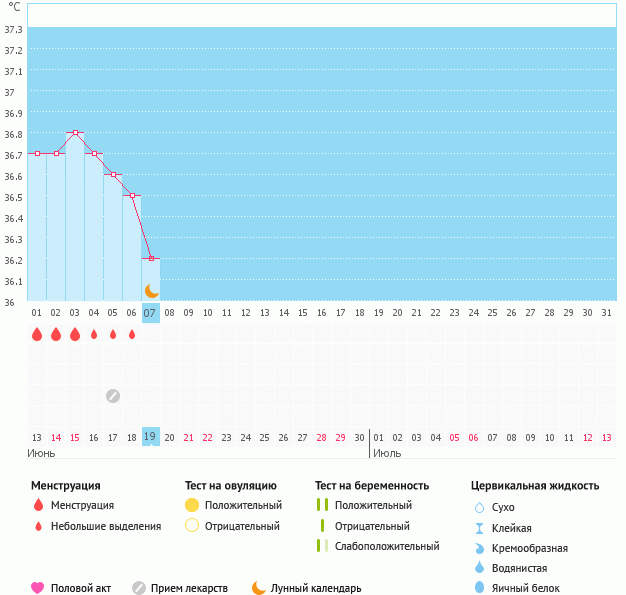626x595 pixels.
Task: Click the Прием лекарств legend label
Action: (x=189, y=588)
